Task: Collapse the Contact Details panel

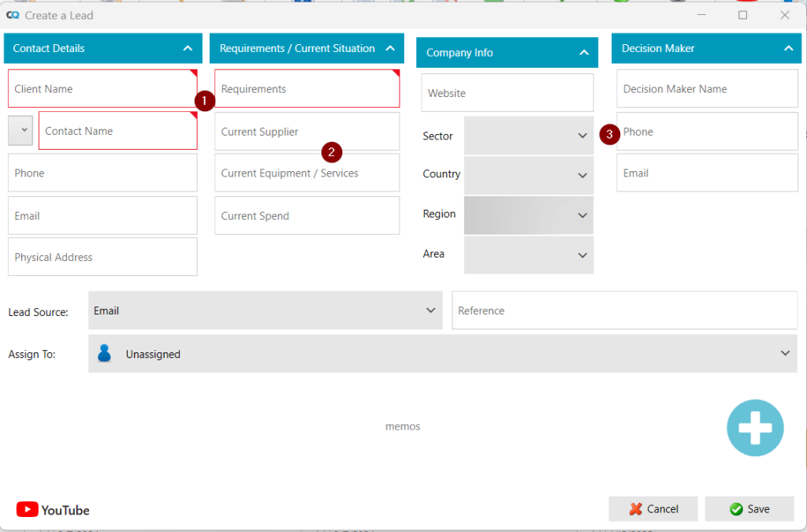Action: point(188,48)
